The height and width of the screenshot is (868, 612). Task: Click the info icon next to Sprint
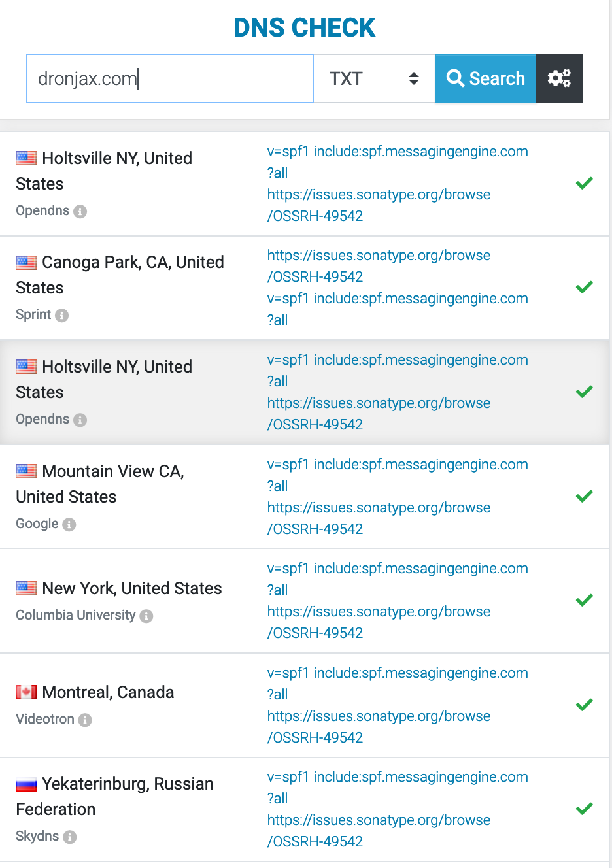click(62, 316)
